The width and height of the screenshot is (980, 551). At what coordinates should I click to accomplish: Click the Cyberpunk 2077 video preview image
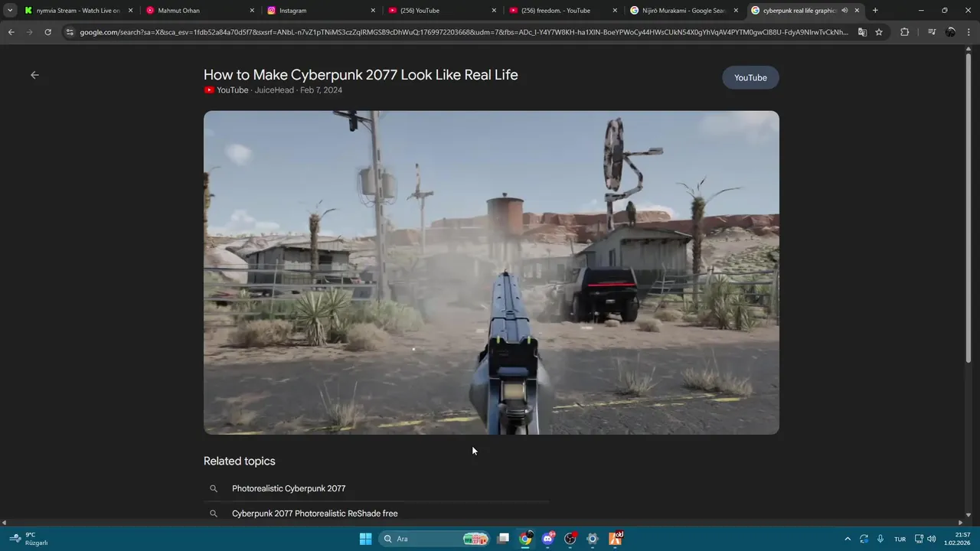click(x=492, y=272)
